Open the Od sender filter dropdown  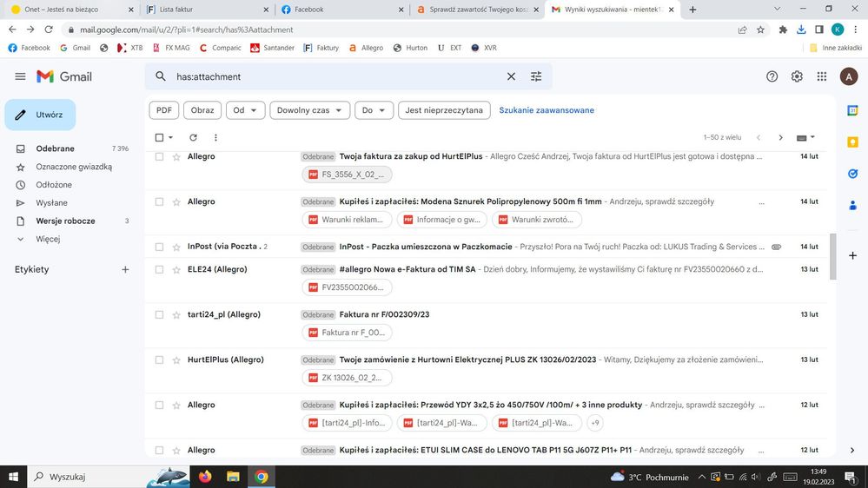(x=245, y=110)
